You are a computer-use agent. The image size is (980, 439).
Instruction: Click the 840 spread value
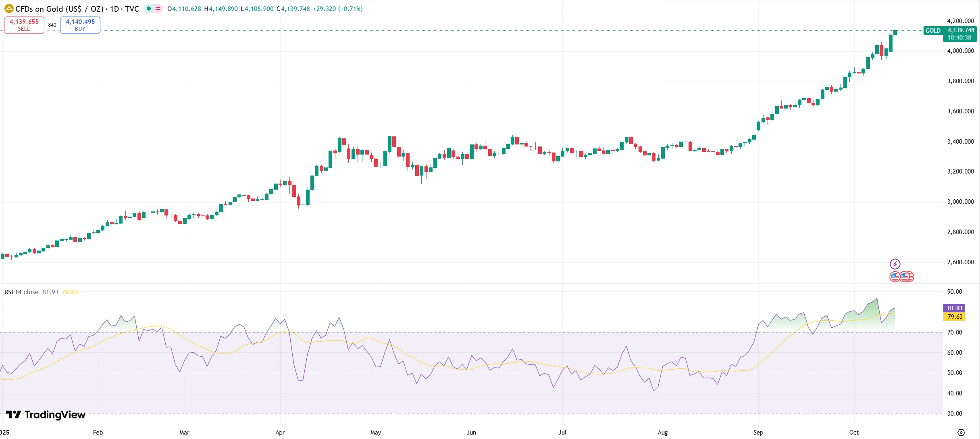click(52, 25)
